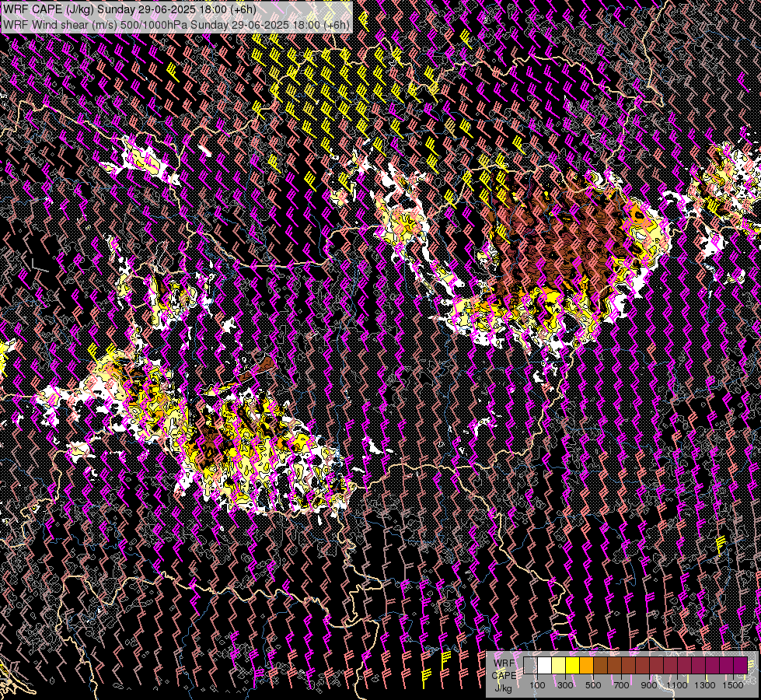The height and width of the screenshot is (700, 761).
Task: Click the purple last CAPE legend swatch
Action: coord(741,665)
